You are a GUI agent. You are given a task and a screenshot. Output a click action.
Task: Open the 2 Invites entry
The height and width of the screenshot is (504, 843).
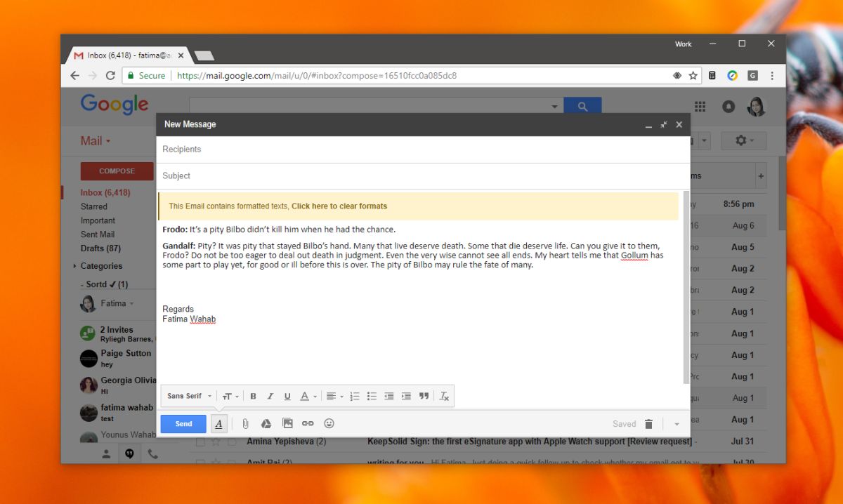(117, 333)
